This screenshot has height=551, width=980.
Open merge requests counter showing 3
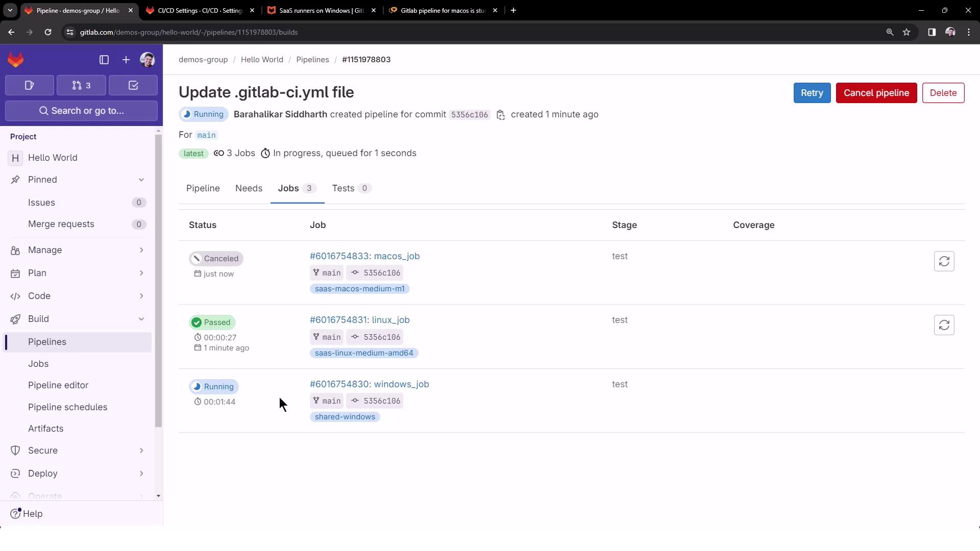[x=82, y=85]
